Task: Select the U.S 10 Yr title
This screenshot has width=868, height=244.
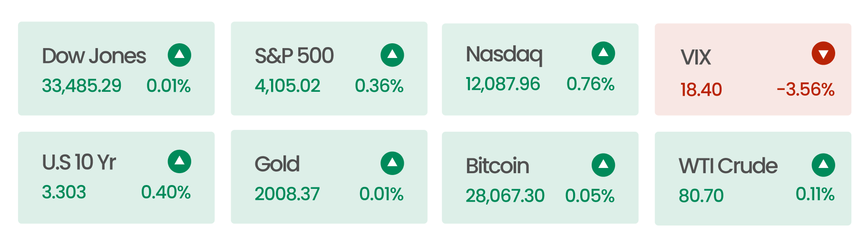Action: (x=79, y=162)
